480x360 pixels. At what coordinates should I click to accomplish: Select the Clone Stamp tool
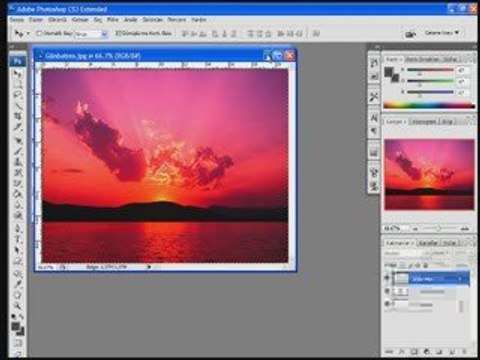click(17, 162)
